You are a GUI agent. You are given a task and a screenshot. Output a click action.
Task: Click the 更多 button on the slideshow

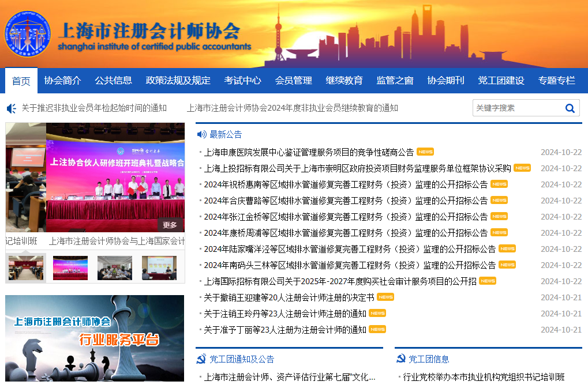[170, 225]
